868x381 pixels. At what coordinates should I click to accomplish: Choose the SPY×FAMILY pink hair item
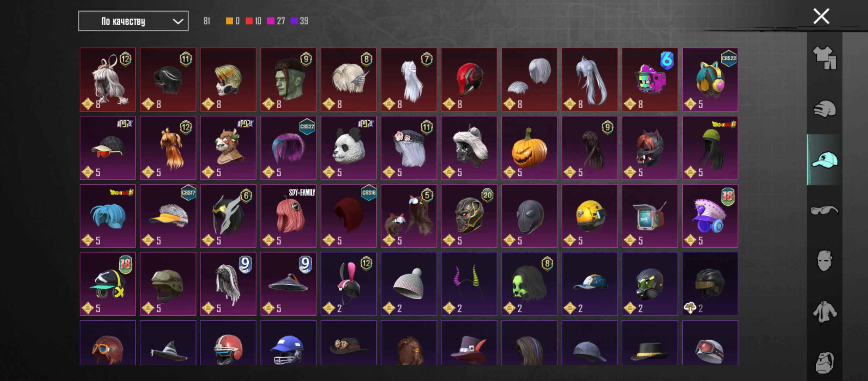click(288, 216)
